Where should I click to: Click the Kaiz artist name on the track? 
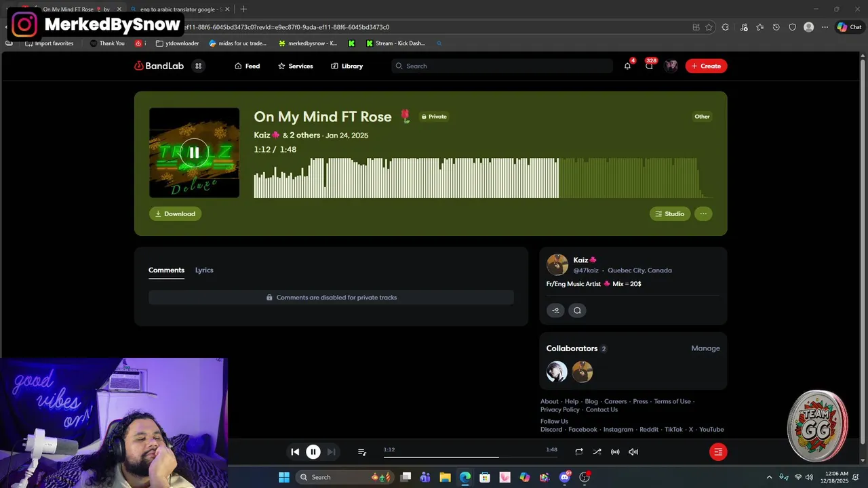(262, 135)
